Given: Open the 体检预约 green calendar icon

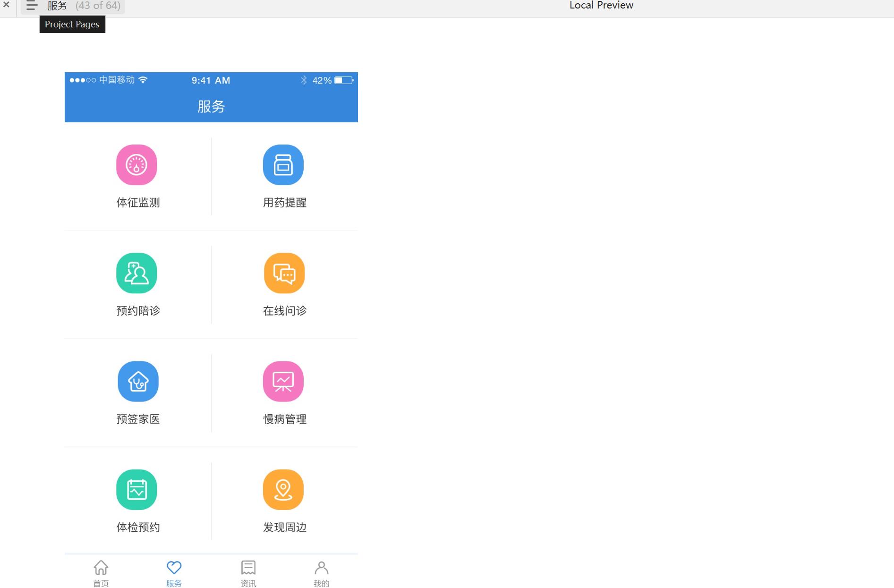Looking at the screenshot, I should [136, 490].
